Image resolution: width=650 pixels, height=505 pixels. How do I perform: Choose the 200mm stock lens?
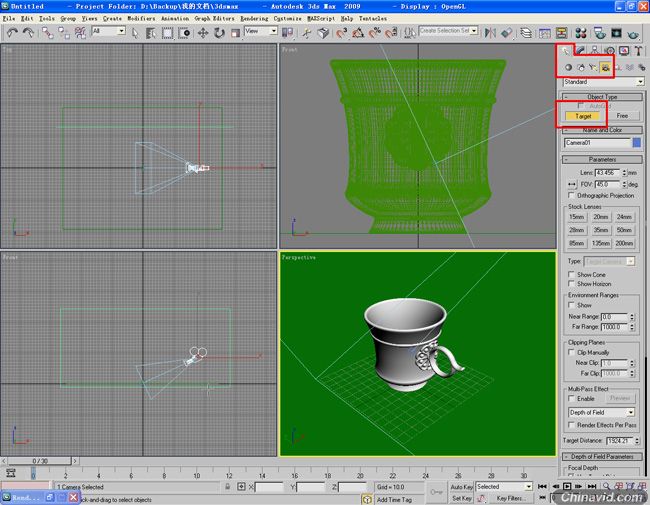pyautogui.click(x=624, y=243)
